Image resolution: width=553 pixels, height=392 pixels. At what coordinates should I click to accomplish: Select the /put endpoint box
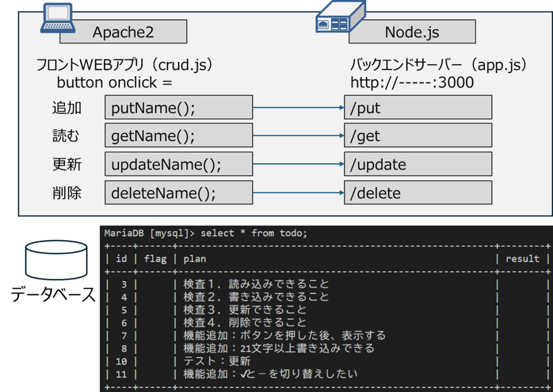(x=418, y=107)
